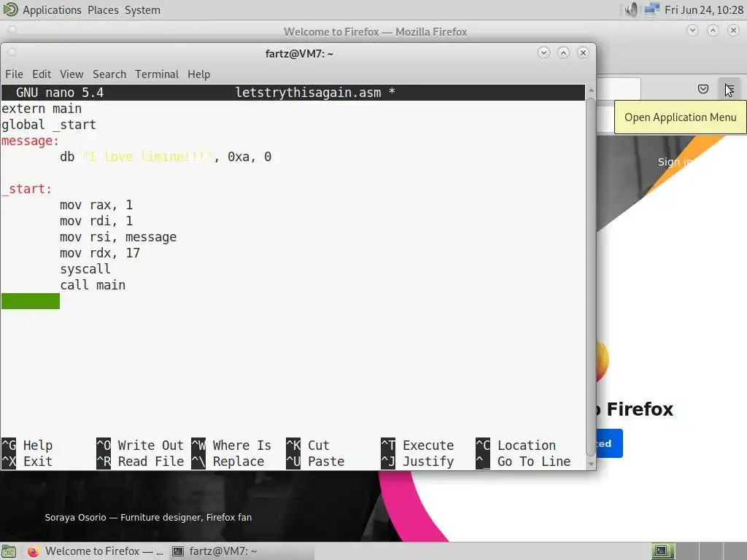Image resolution: width=747 pixels, height=560 pixels.
Task: Open the terminal Help menu
Action: 198,74
